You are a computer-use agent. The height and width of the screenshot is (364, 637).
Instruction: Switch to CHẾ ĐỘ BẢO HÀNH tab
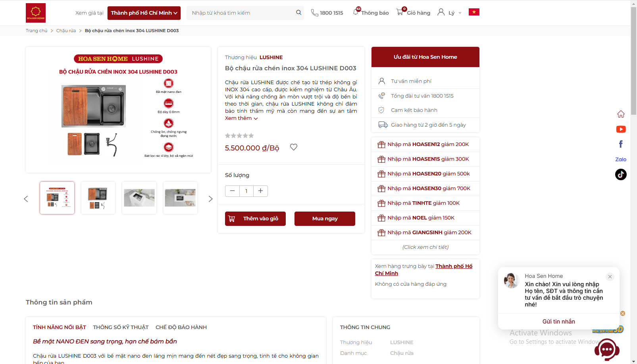click(181, 327)
